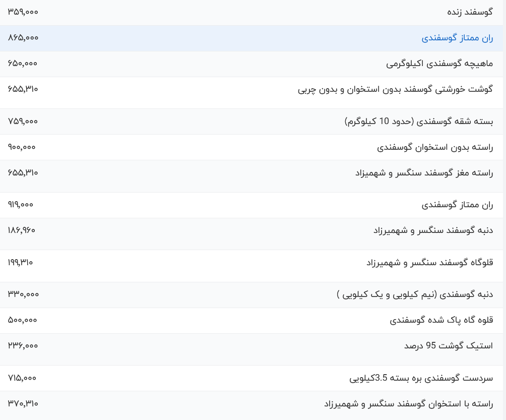The image size is (506, 420).
Task: Click 'قلوگاه گوسفند سنگسر و شهمیرزاد' link
Action: pos(429,263)
